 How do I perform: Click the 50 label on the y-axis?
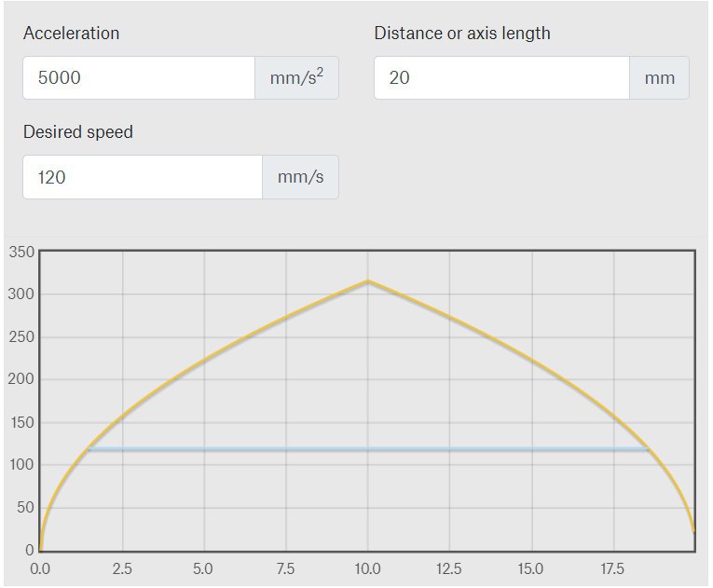[x=25, y=508]
